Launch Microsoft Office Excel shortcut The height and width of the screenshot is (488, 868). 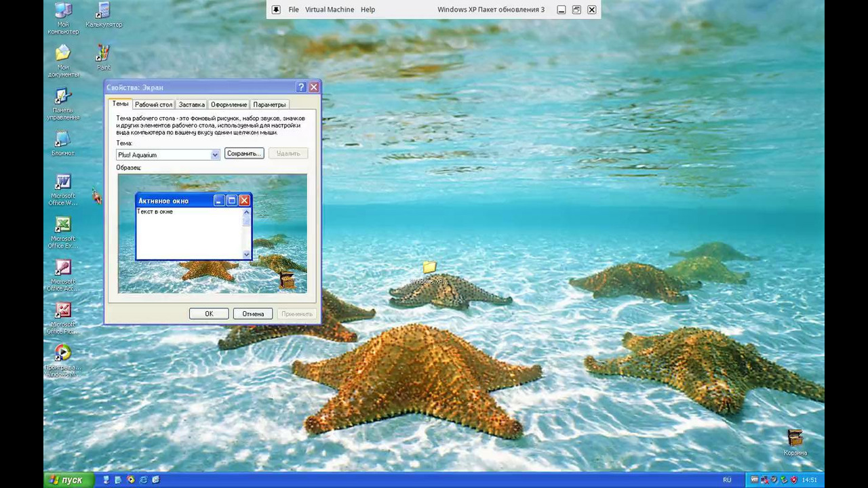(x=62, y=226)
